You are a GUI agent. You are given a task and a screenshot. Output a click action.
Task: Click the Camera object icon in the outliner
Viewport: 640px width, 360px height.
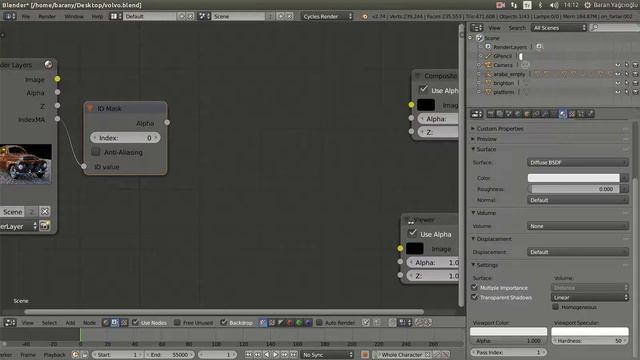tap(488, 65)
